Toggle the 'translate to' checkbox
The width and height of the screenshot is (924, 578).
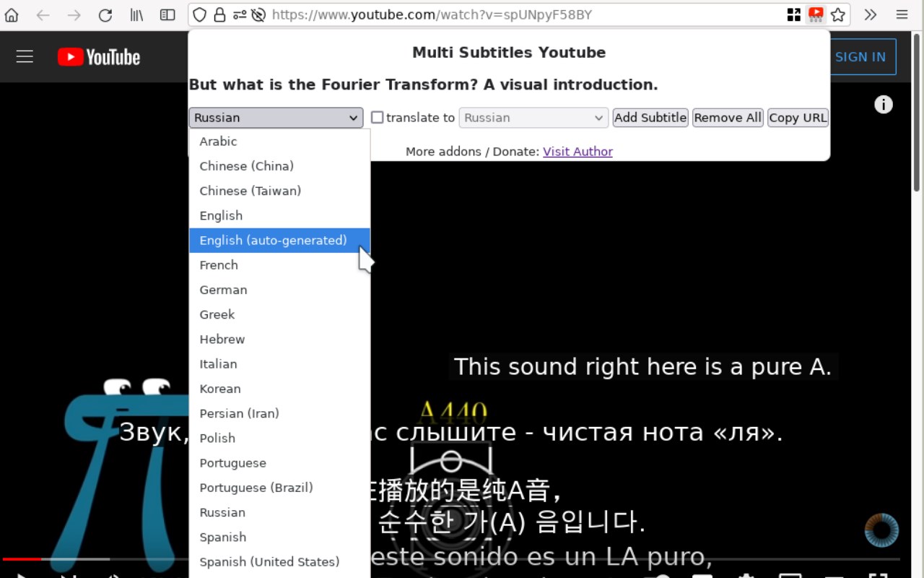[x=378, y=117]
